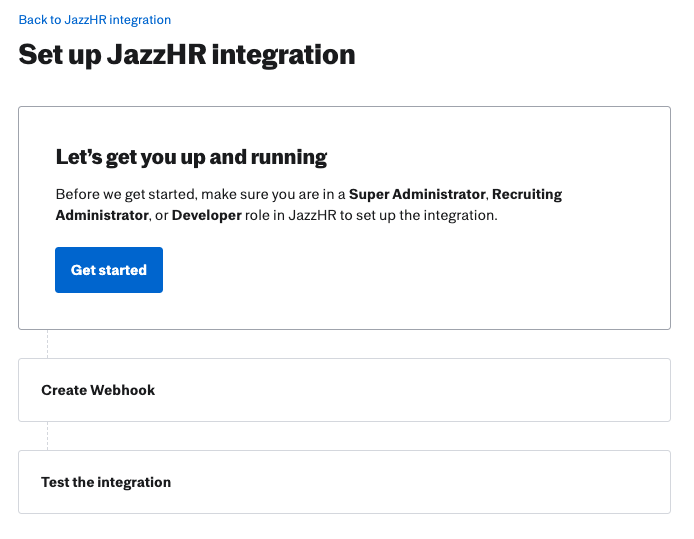Click the bold Administrator word on second line

point(102,216)
